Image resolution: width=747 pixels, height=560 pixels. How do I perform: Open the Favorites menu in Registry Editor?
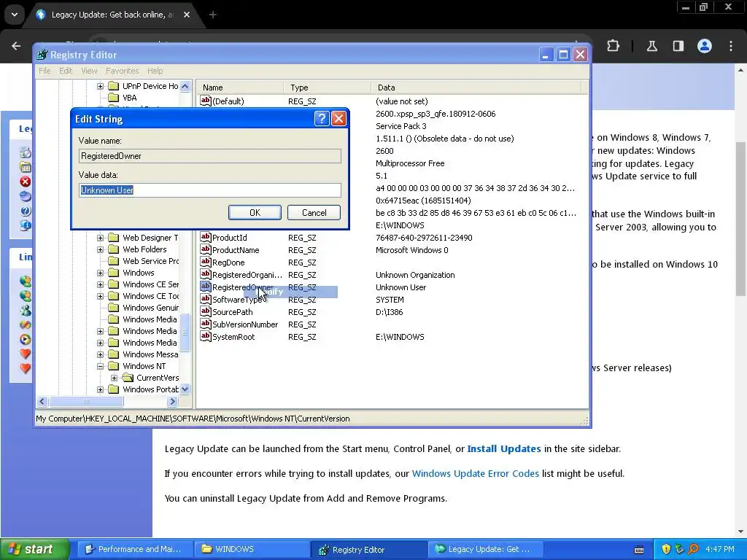(123, 71)
